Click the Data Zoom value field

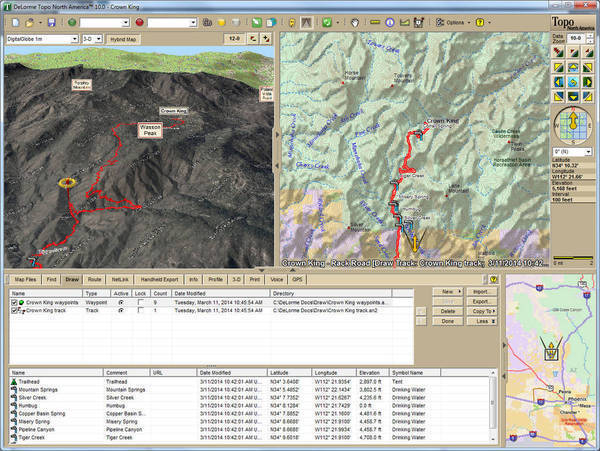tap(576, 38)
